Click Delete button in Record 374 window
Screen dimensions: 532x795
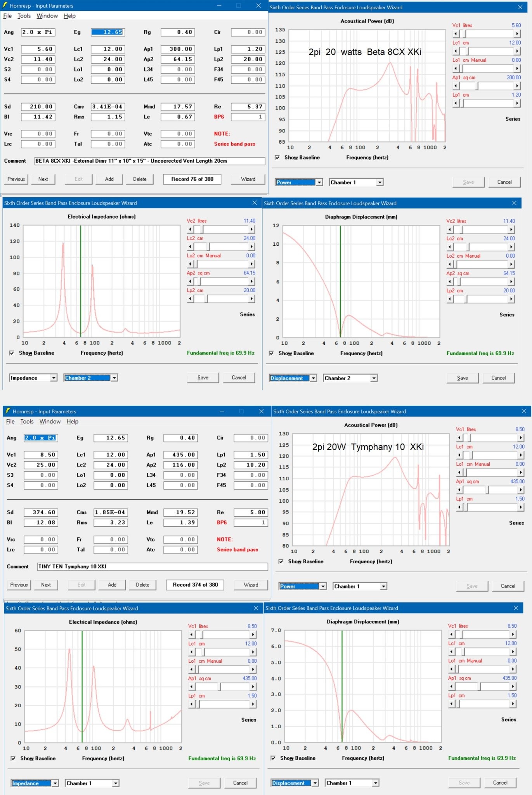(142, 585)
